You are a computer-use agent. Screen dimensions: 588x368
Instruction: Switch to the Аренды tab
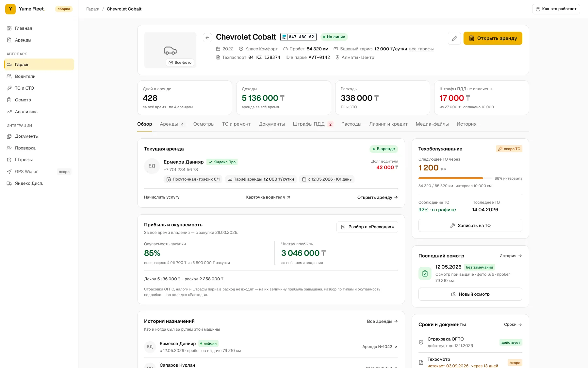click(172, 124)
